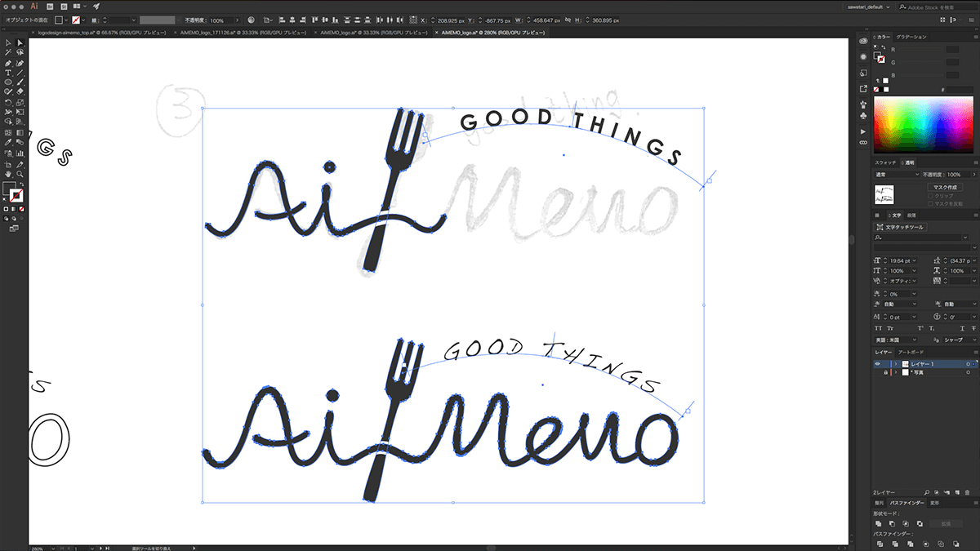Select the Pen tool
Viewport: 980px width, 551px height.
[7, 63]
